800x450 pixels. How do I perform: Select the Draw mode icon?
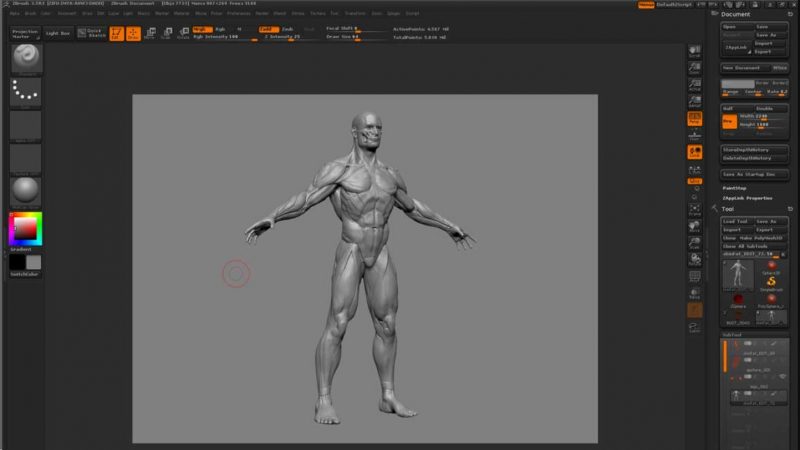click(x=133, y=34)
